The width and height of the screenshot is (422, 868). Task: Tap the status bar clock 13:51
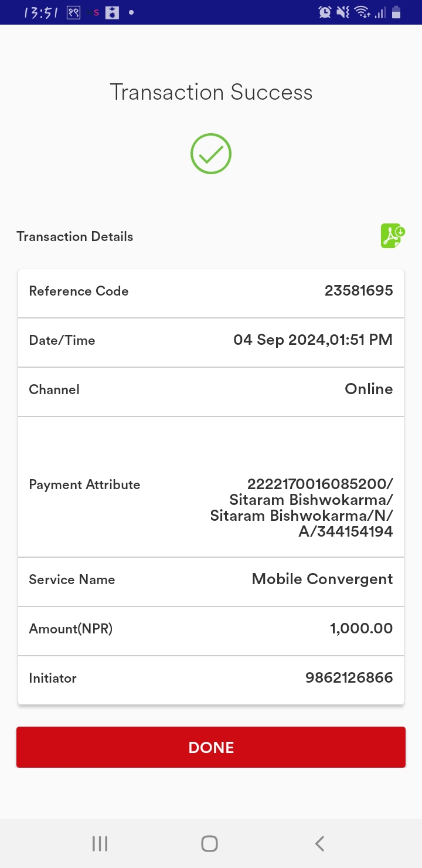pos(41,12)
